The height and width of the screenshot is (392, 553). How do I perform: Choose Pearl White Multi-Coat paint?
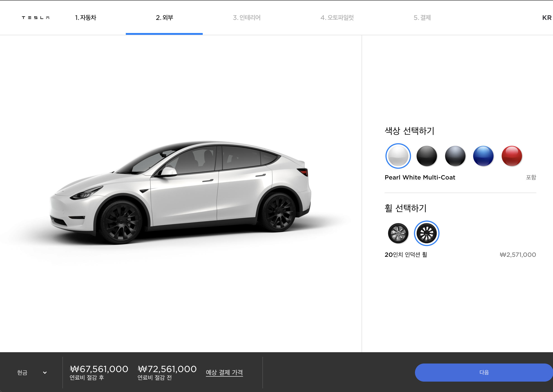click(x=398, y=156)
